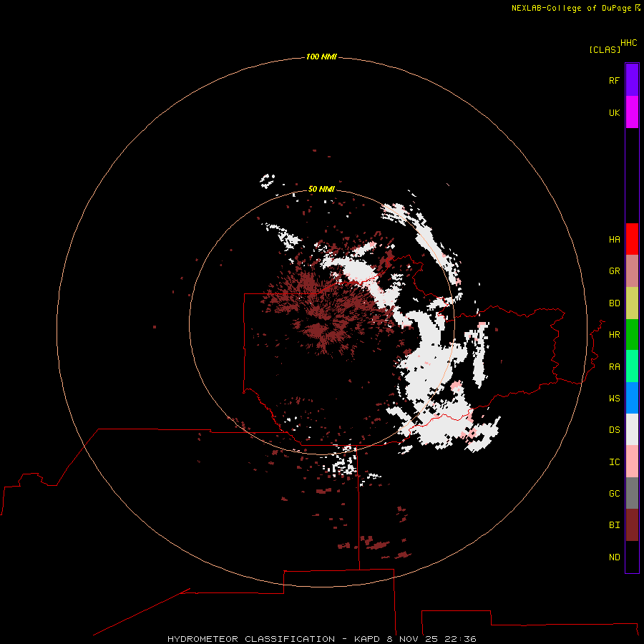Click the 100 NMI range ring label
644x644 pixels.
point(321,57)
